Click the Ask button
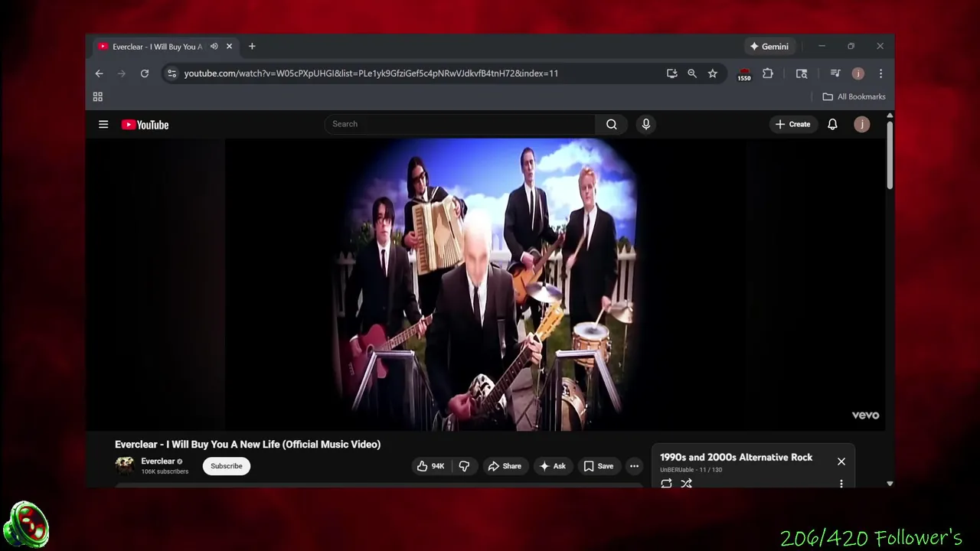This screenshot has height=551, width=980. 553,466
